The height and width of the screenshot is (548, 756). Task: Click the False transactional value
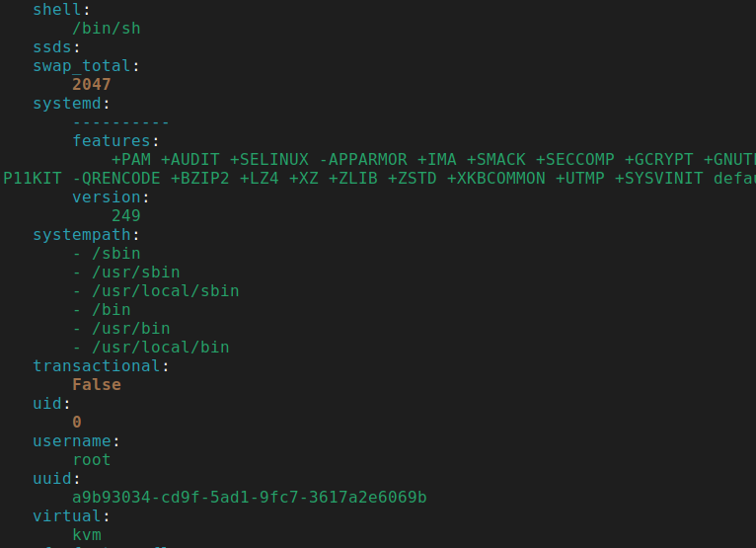click(x=96, y=384)
